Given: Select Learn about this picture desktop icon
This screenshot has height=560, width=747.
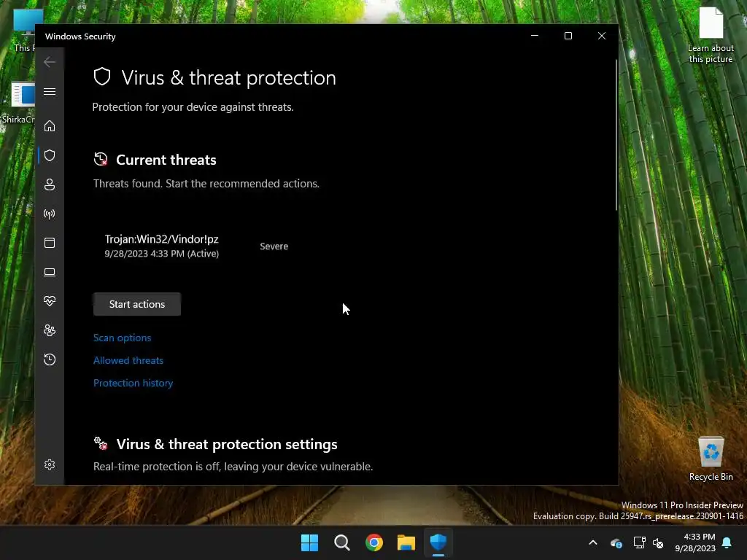Looking at the screenshot, I should pyautogui.click(x=711, y=35).
